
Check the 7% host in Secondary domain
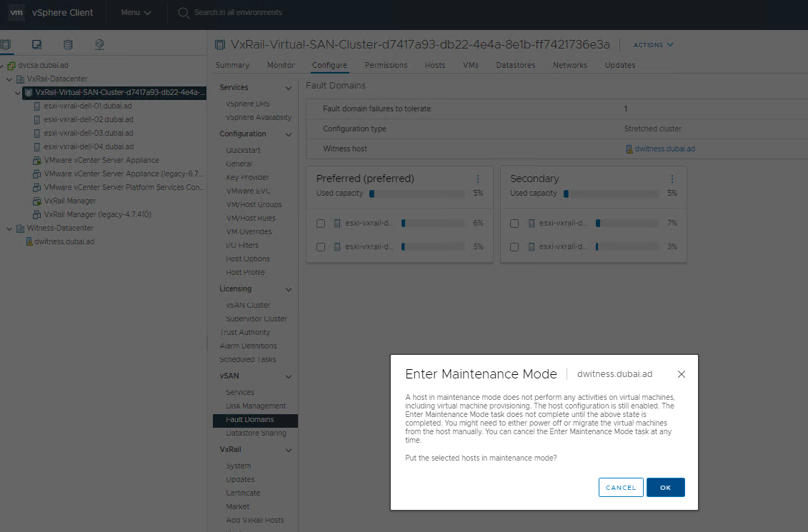[514, 224]
